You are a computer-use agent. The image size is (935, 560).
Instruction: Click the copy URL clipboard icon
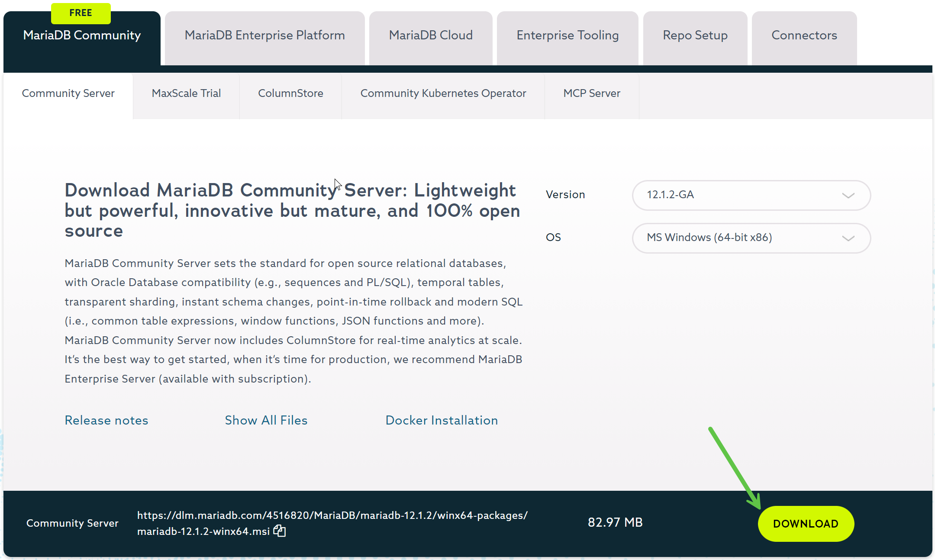click(x=280, y=531)
